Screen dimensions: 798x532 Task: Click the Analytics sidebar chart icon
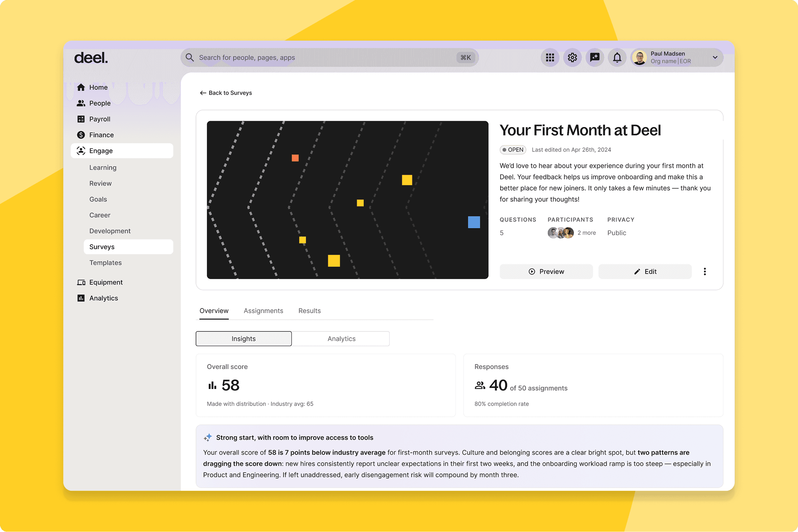pos(81,298)
